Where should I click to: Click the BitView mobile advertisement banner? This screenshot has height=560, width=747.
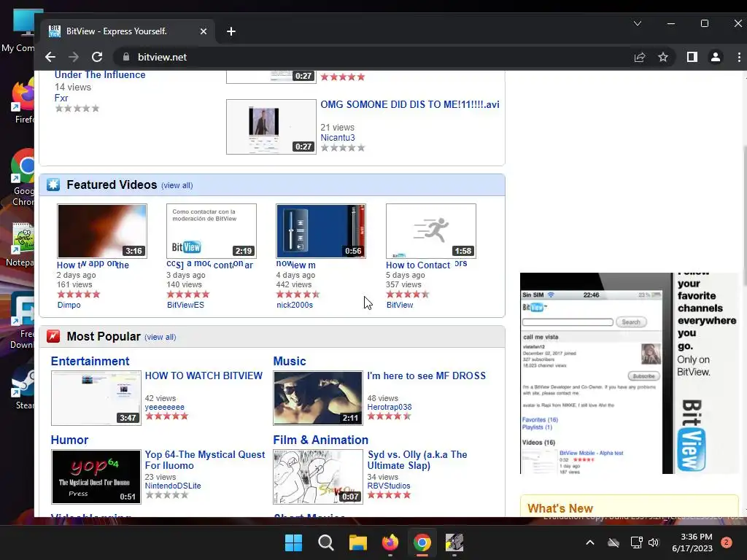click(630, 373)
